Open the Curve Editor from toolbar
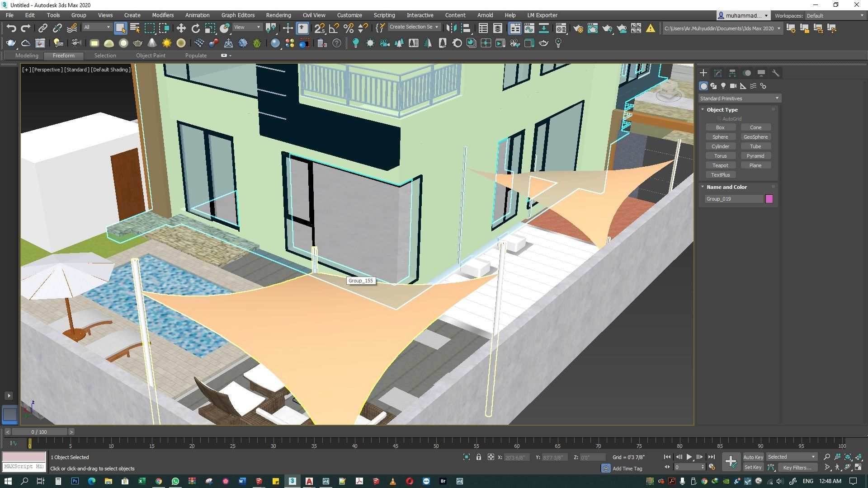Viewport: 868px width, 488px height. click(529, 28)
